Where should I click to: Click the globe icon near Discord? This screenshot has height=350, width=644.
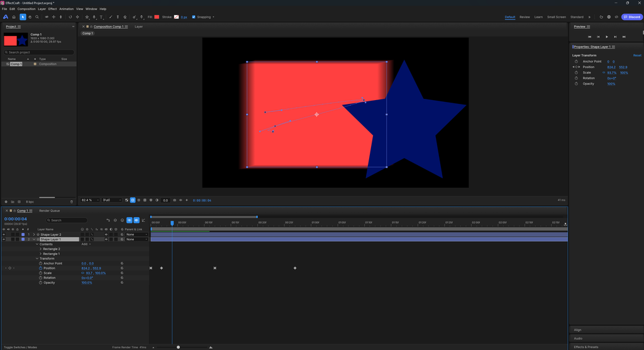[609, 17]
